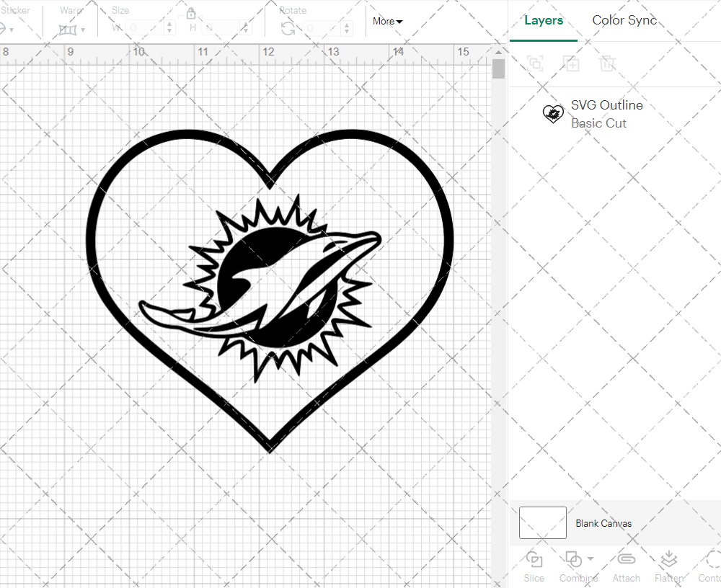
Task: Click the Flatten tool icon
Action: tap(668, 559)
